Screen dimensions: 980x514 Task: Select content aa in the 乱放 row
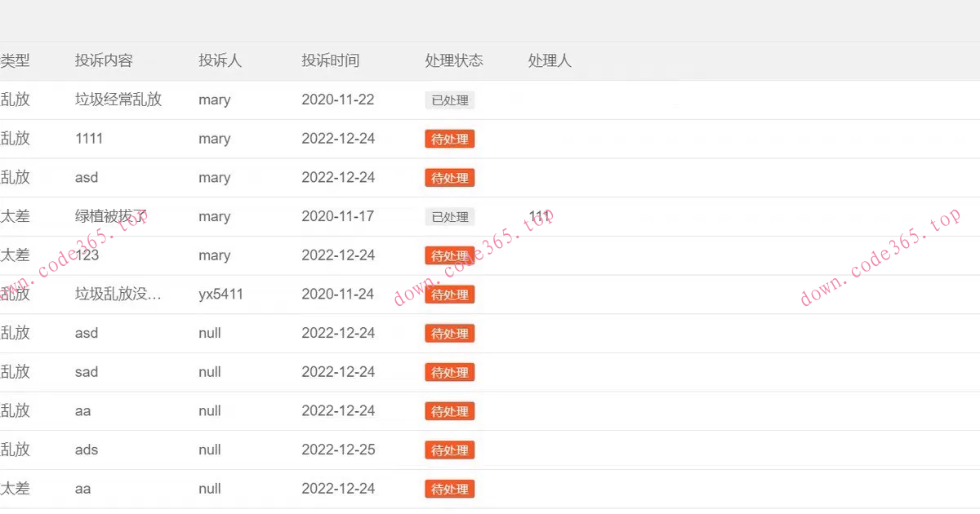[83, 411]
